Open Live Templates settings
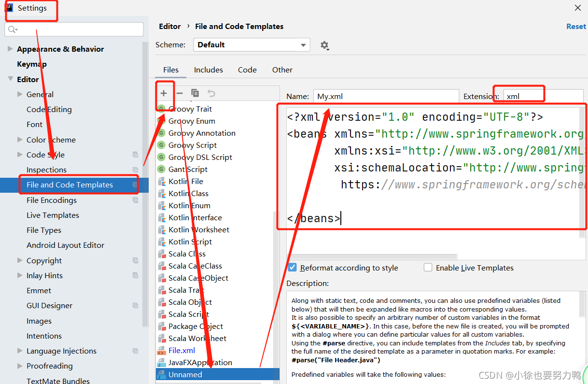The width and height of the screenshot is (588, 384). [53, 215]
